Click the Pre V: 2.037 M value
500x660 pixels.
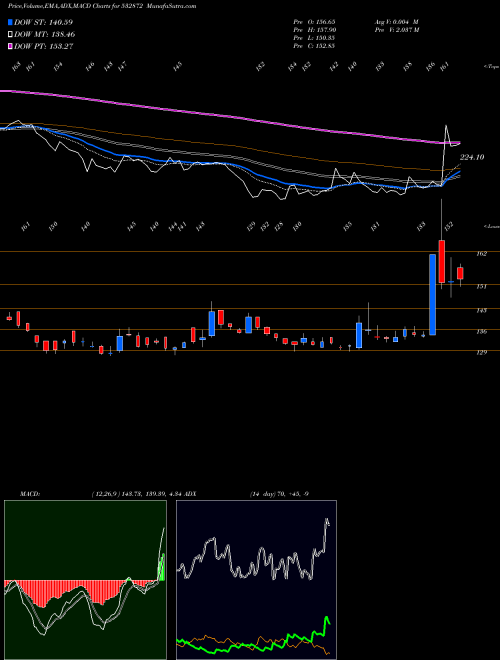click(x=396, y=30)
